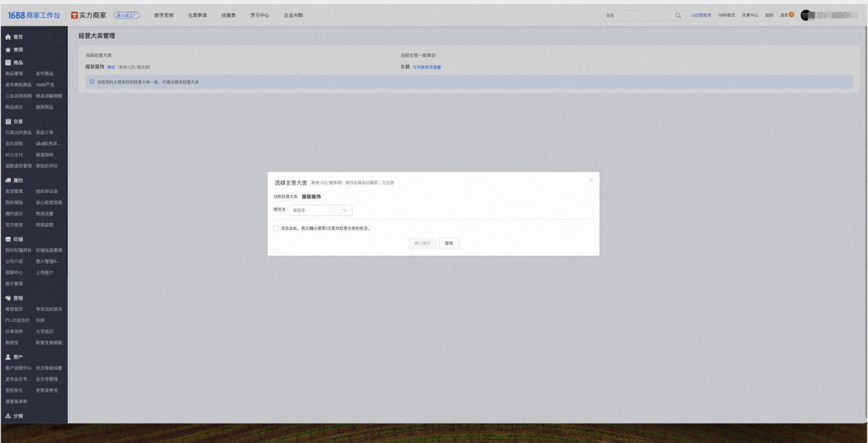Click the 商品 section icon in sidebar
Screen dimensions: 868x443
(8, 62)
